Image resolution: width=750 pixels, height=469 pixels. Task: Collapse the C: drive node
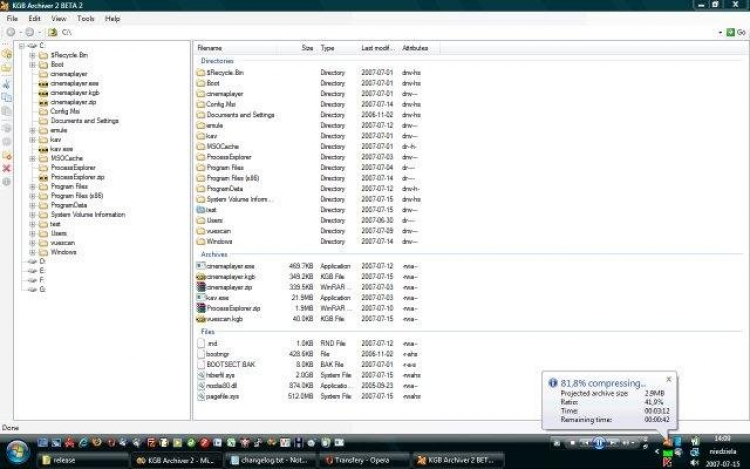[22, 46]
